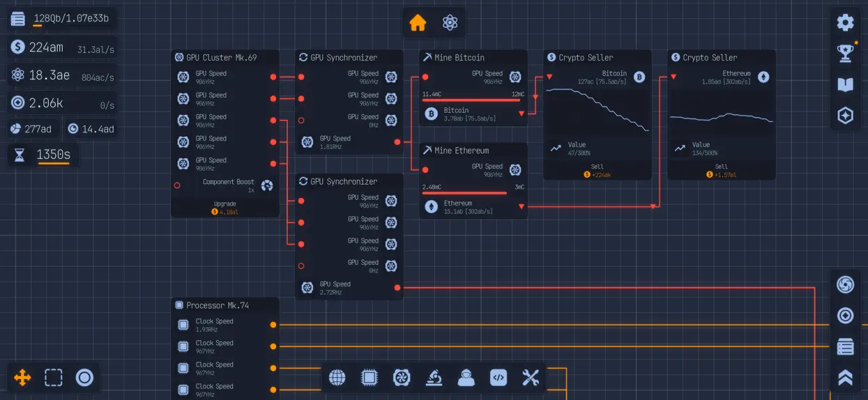Go to the home tab
The image size is (868, 400).
(x=418, y=23)
